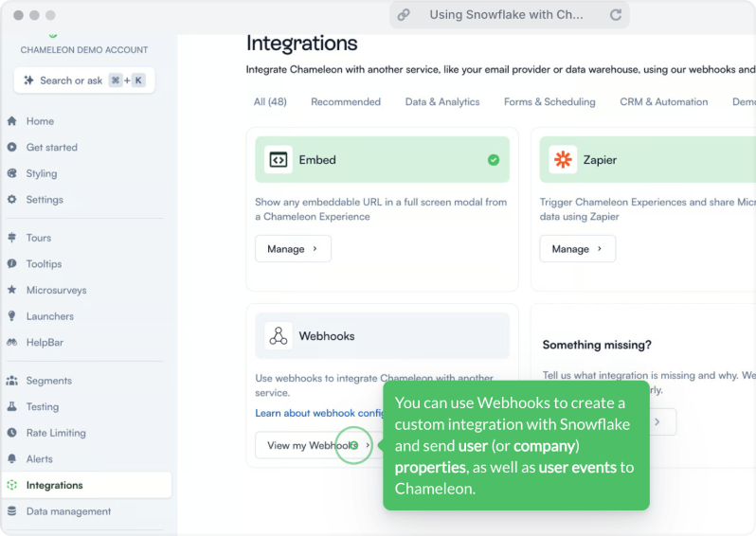Image resolution: width=756 pixels, height=536 pixels.
Task: Open Launchers in sidebar
Action: pos(50,316)
